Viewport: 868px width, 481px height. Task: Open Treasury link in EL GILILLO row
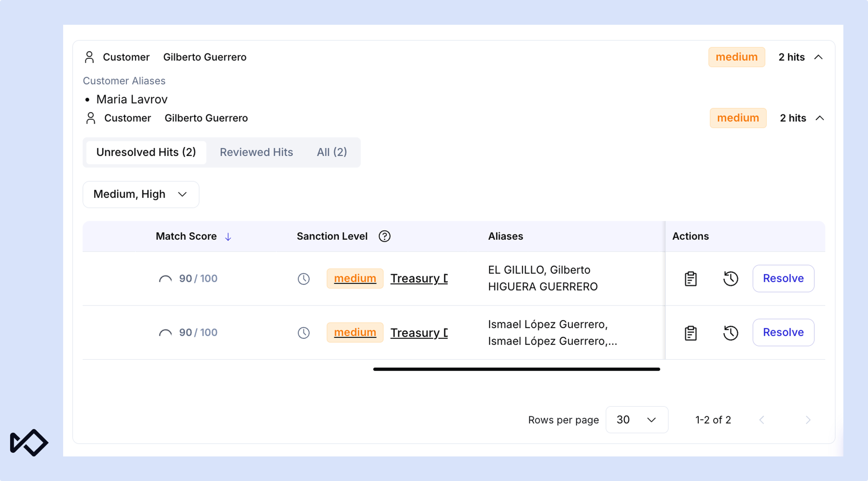[x=419, y=278]
